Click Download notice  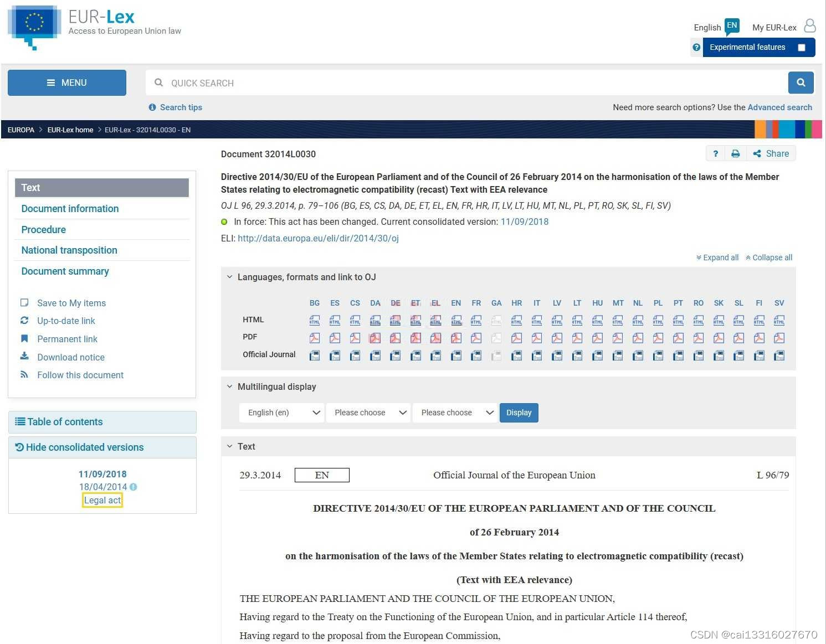coord(71,357)
